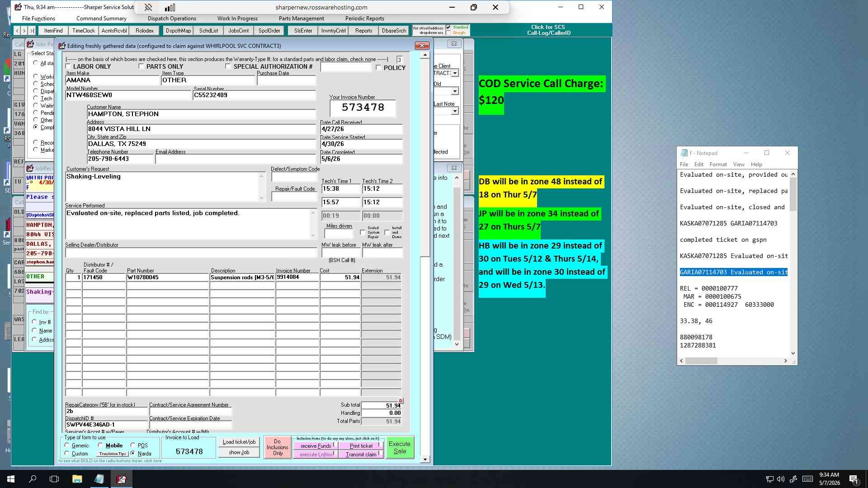This screenshot has width=868, height=488.
Task: Check the LABOR ONLY checkbox
Action: (68, 66)
